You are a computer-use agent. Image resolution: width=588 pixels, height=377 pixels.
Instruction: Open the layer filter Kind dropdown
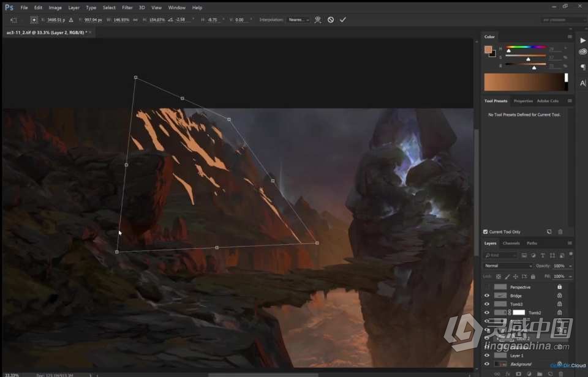500,256
